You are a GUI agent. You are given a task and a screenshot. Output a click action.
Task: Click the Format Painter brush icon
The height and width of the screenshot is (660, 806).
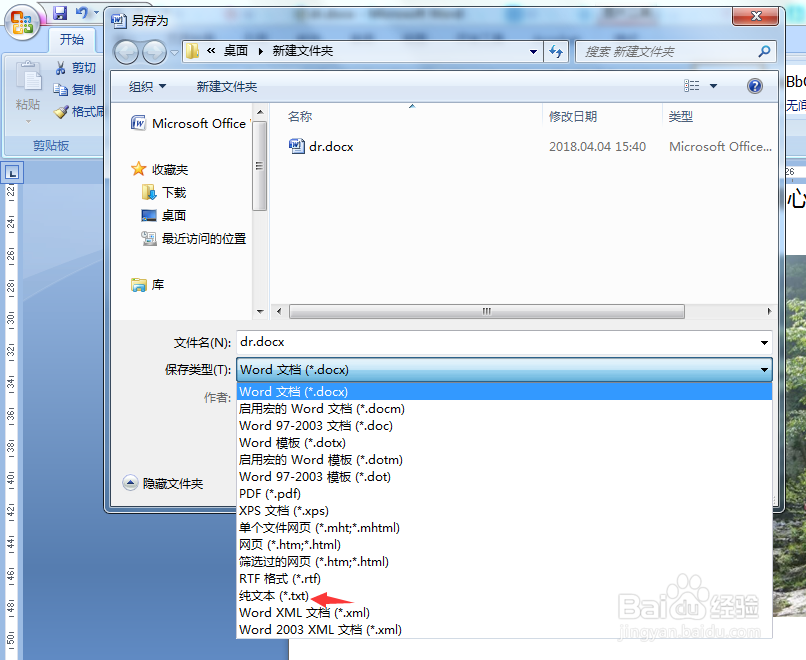(x=61, y=112)
